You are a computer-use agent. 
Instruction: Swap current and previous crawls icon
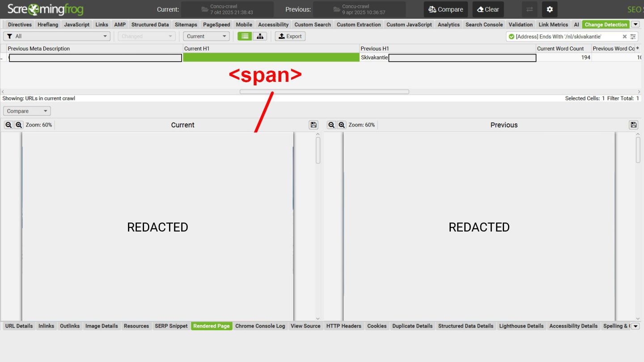[530, 9]
